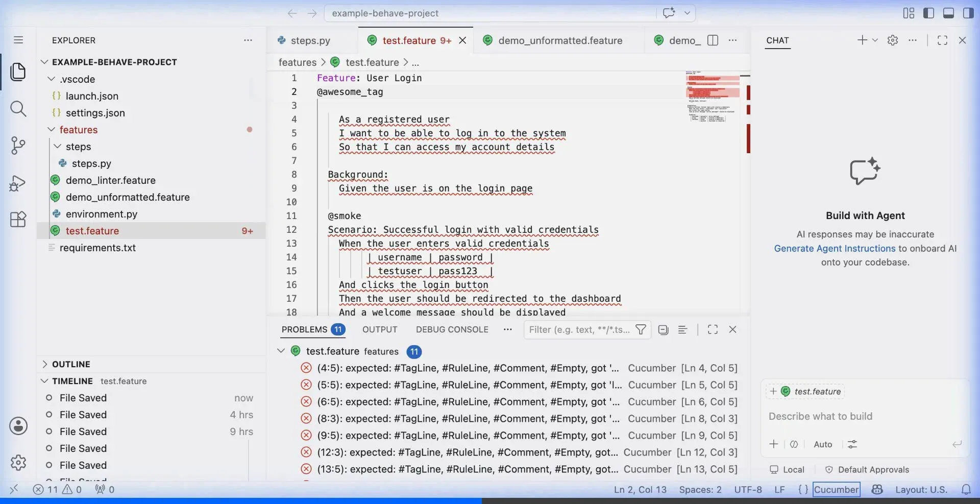The height and width of the screenshot is (504, 980).
Task: Open Customize Layout icon
Action: coord(909,13)
